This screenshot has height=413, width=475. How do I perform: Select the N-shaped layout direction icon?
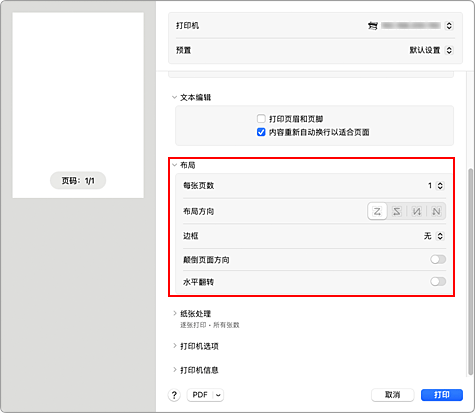coord(436,211)
